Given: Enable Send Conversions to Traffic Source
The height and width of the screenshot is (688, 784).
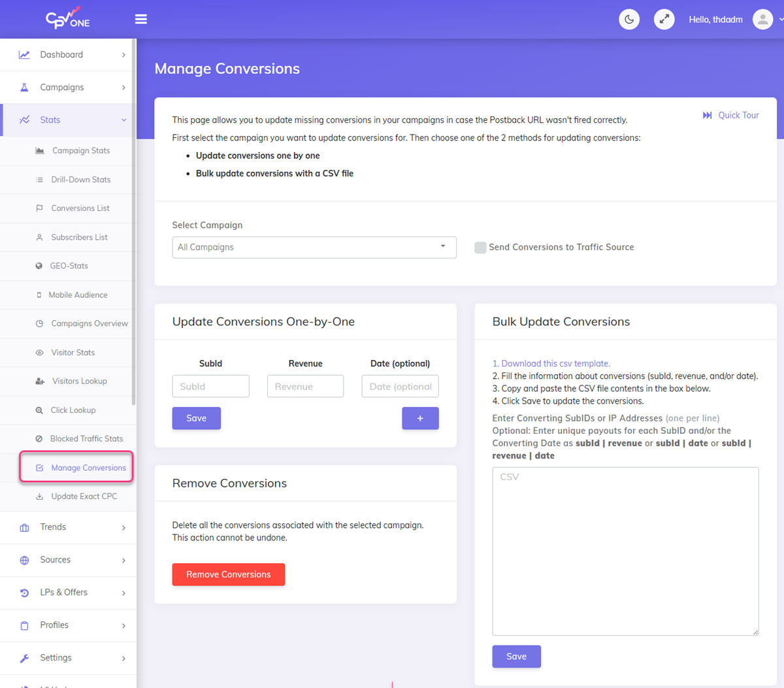Looking at the screenshot, I should [480, 247].
